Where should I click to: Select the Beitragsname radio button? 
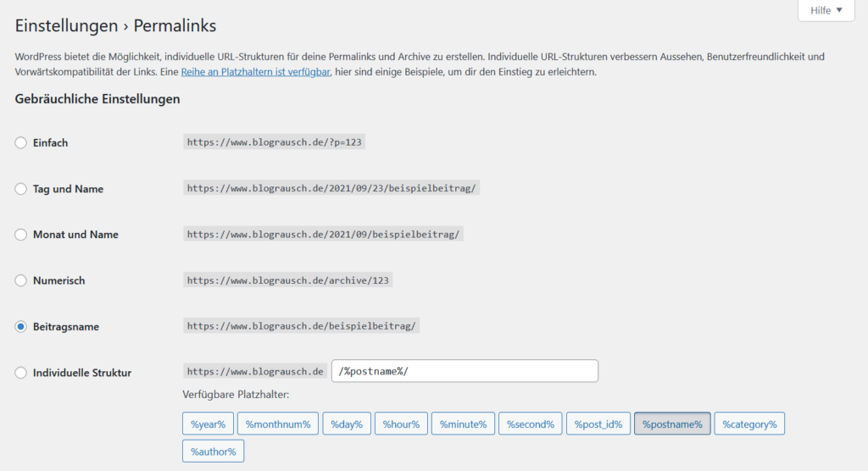point(20,326)
